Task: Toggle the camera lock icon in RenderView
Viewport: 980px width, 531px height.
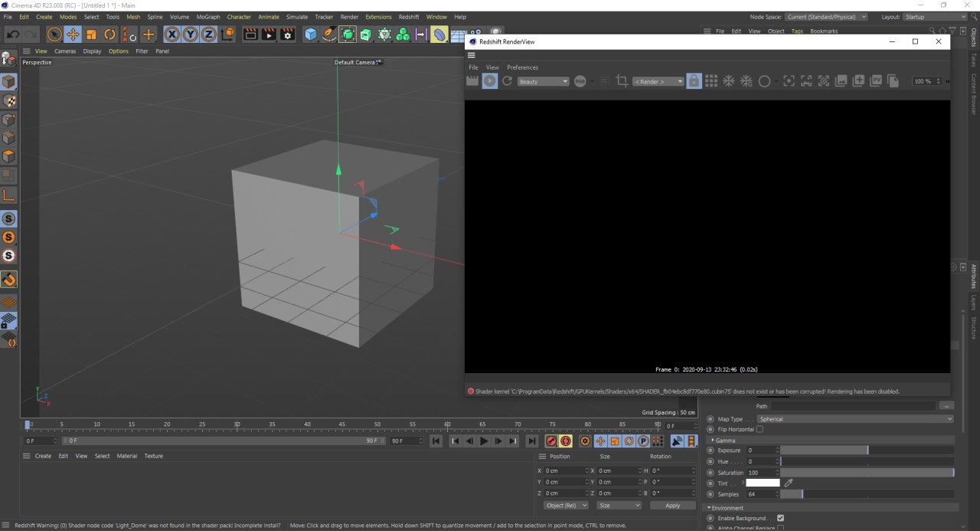Action: (x=694, y=80)
